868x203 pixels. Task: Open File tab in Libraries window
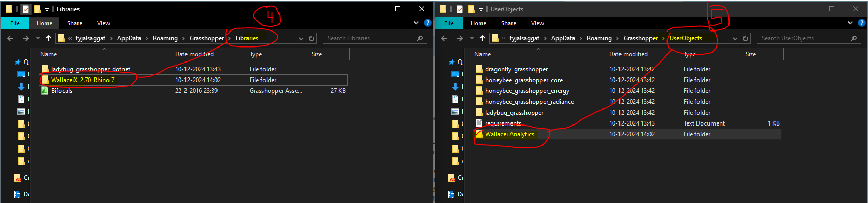click(x=15, y=23)
